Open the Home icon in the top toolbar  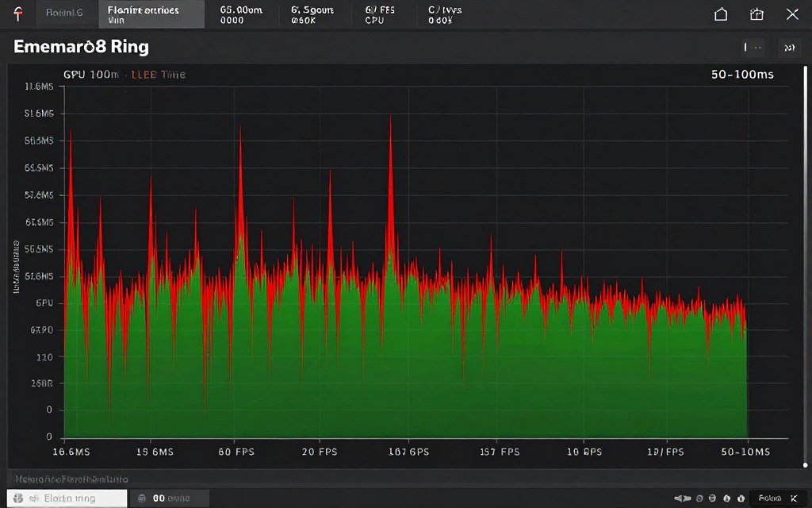coord(720,14)
